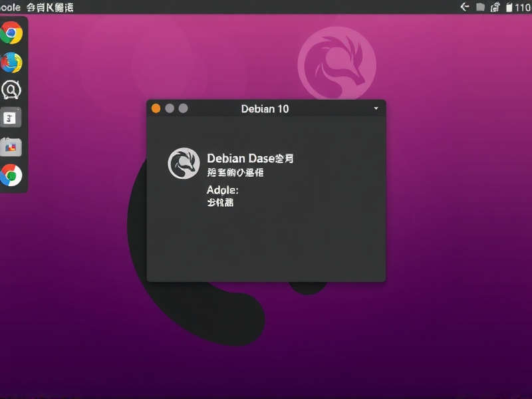Toggle the middle gray window control dot
The height and width of the screenshot is (399, 532).
170,108
